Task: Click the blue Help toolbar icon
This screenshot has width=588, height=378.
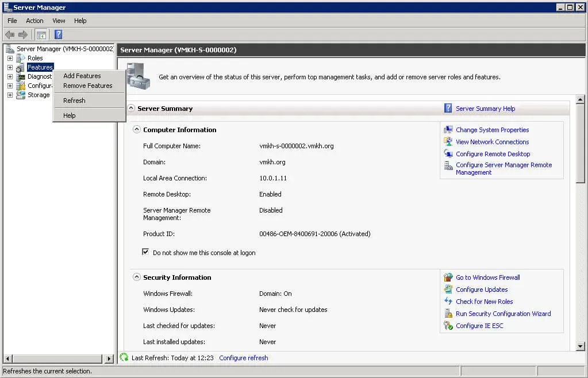Action: (59, 35)
